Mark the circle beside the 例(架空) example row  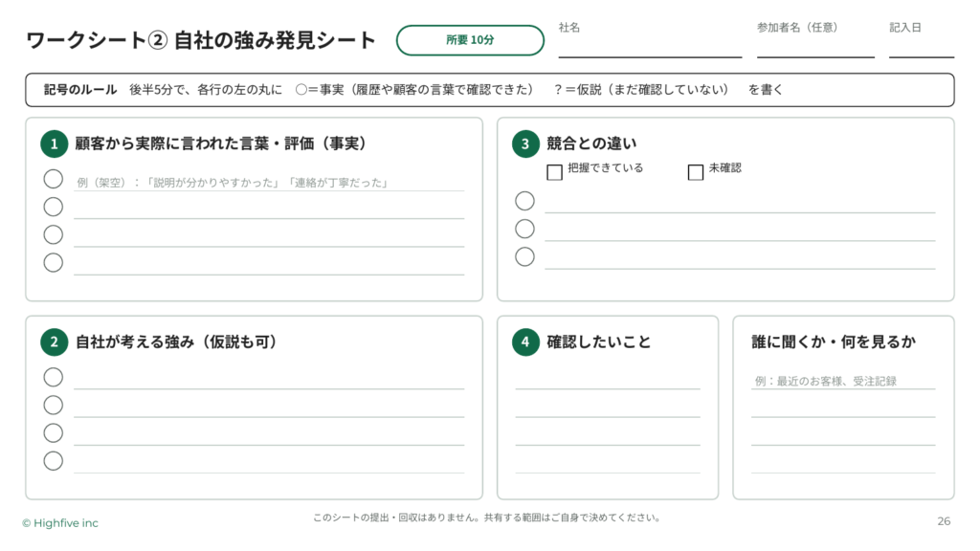click(54, 179)
